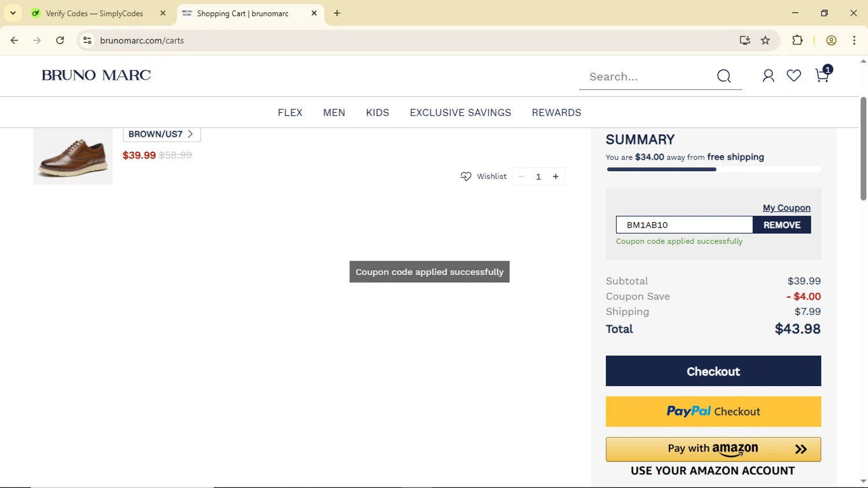Open the KIDS menu
The height and width of the screenshot is (488, 868).
[377, 113]
